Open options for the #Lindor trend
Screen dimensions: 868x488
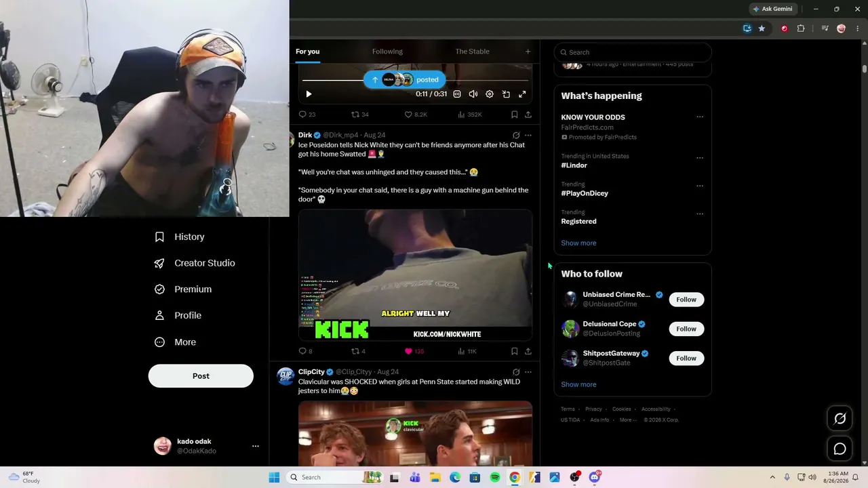700,158
